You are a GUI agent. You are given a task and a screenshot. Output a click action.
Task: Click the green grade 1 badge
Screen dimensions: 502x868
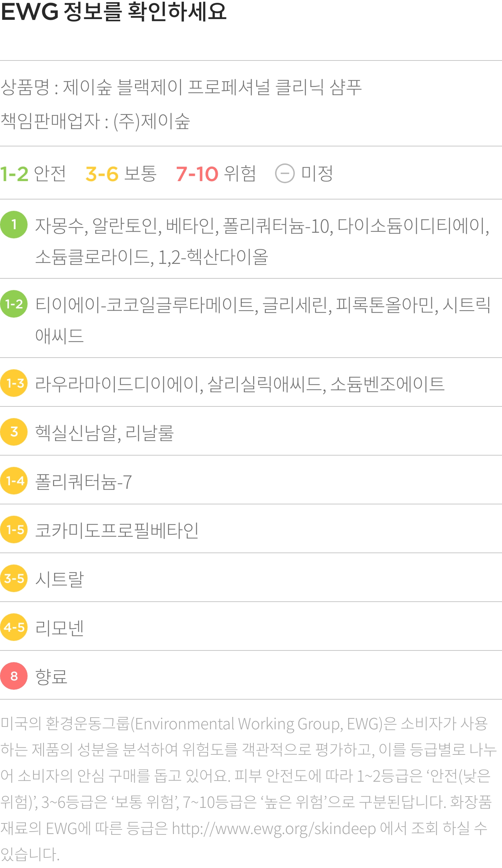(14, 225)
